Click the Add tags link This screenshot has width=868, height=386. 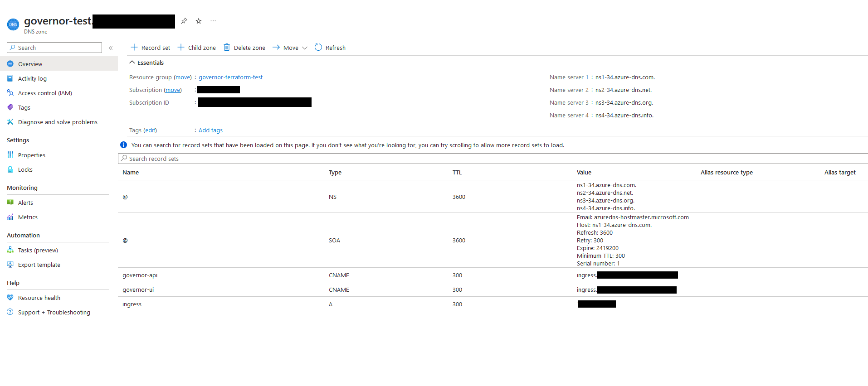(x=210, y=130)
